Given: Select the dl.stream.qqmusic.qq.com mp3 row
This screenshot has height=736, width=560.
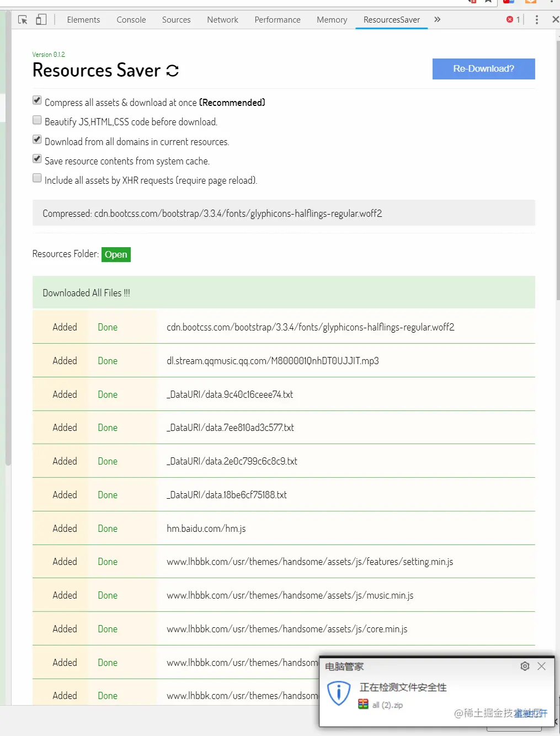Looking at the screenshot, I should coord(284,360).
